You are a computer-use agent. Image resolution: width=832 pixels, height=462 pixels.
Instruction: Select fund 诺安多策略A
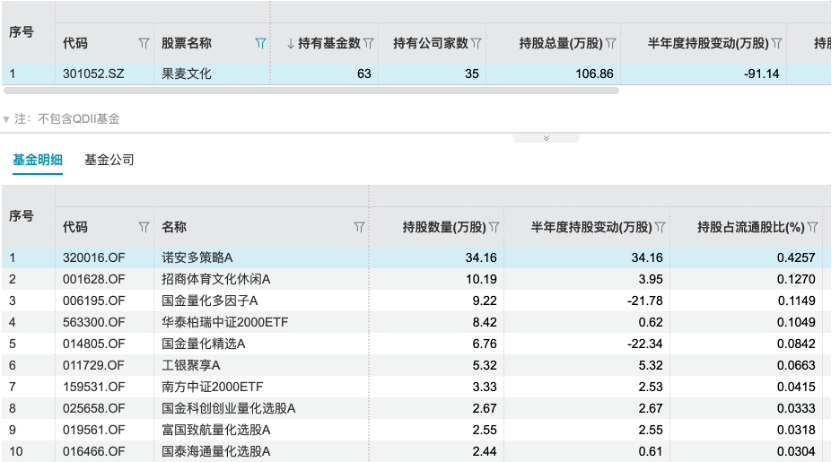pyautogui.click(x=197, y=258)
